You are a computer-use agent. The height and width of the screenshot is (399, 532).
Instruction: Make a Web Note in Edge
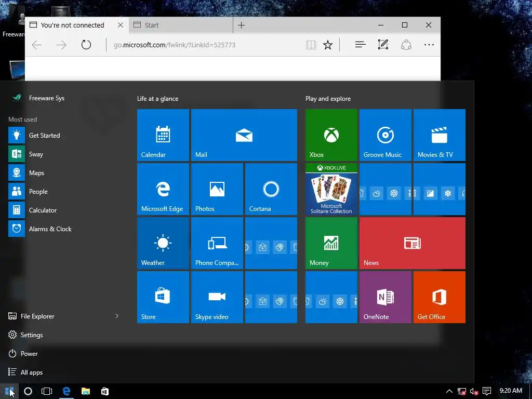383,45
